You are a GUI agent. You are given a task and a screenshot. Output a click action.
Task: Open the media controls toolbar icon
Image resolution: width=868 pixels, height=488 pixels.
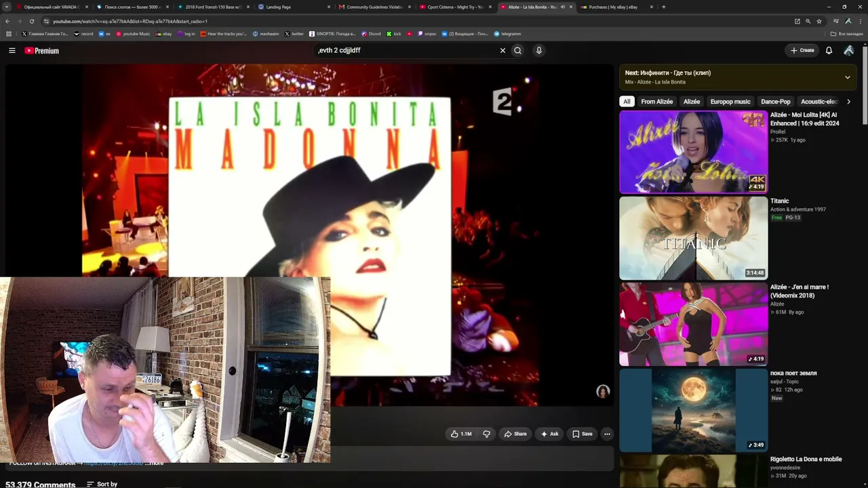[x=836, y=21]
